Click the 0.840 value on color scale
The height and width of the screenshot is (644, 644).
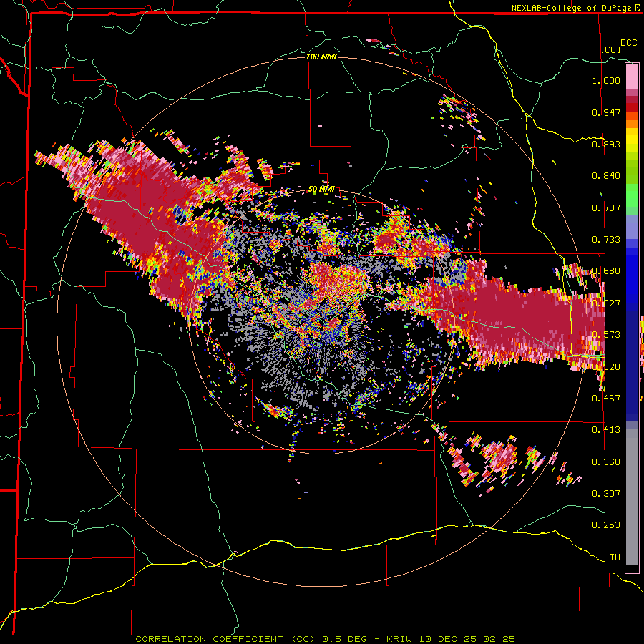(606, 176)
